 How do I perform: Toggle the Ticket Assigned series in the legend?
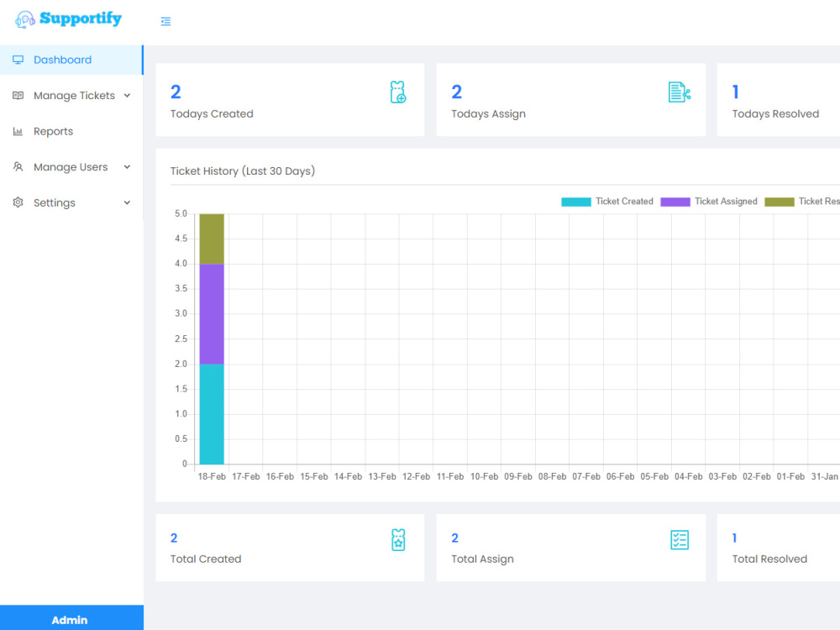[x=710, y=201]
